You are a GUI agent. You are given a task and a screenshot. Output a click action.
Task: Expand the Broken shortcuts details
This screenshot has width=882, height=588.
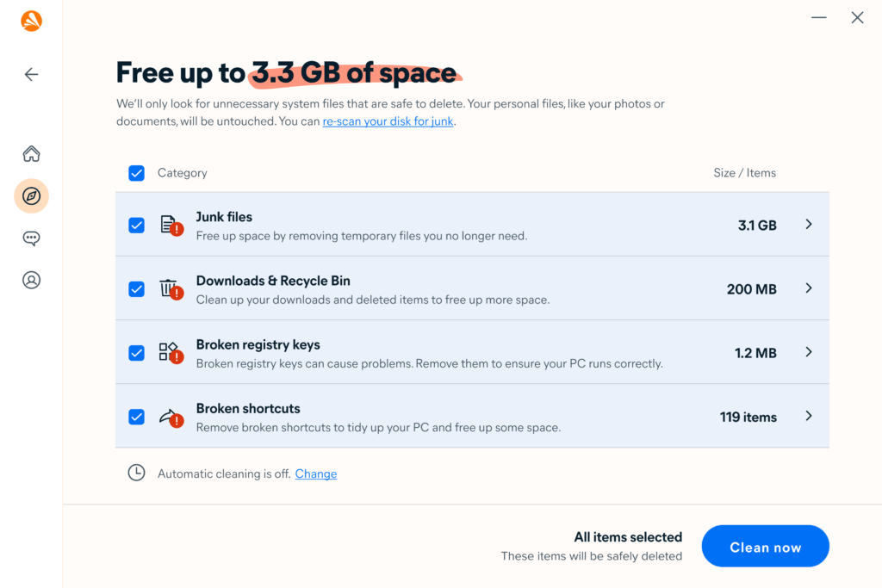click(x=808, y=415)
